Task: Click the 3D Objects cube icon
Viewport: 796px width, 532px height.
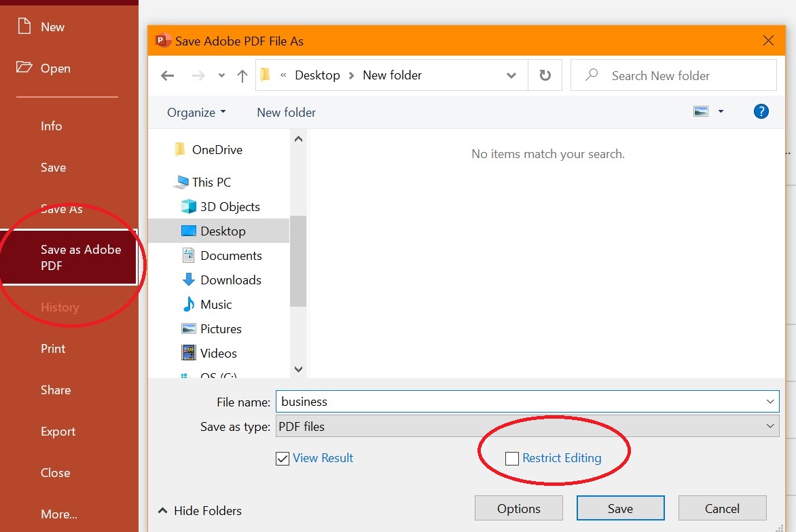Action: pos(188,206)
